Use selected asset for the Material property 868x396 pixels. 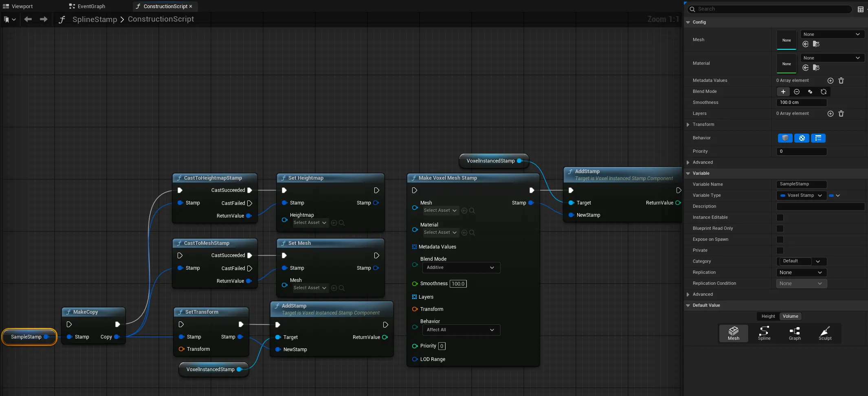(x=805, y=68)
